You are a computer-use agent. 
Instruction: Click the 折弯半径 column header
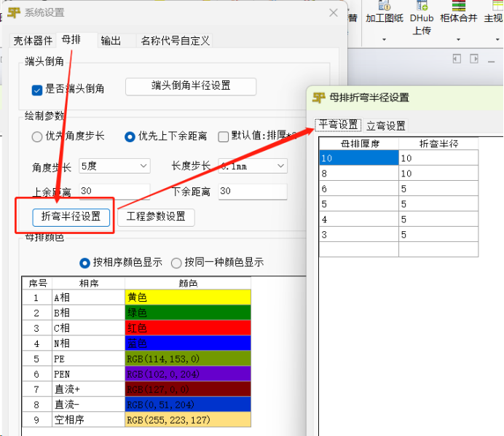coord(438,144)
